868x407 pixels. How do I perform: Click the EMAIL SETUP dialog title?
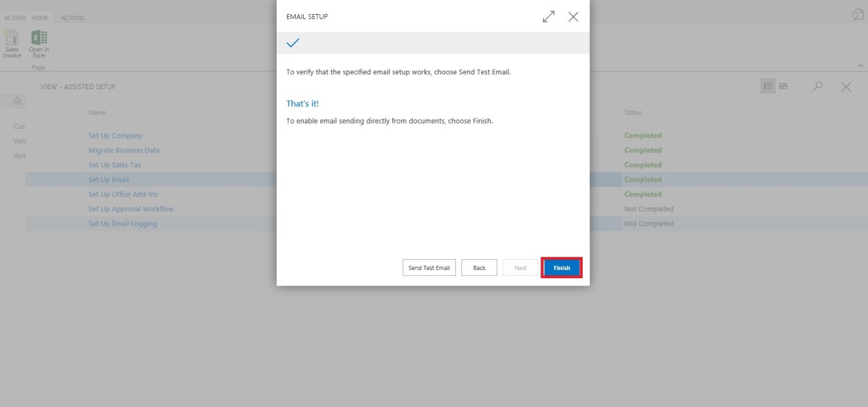click(x=307, y=17)
